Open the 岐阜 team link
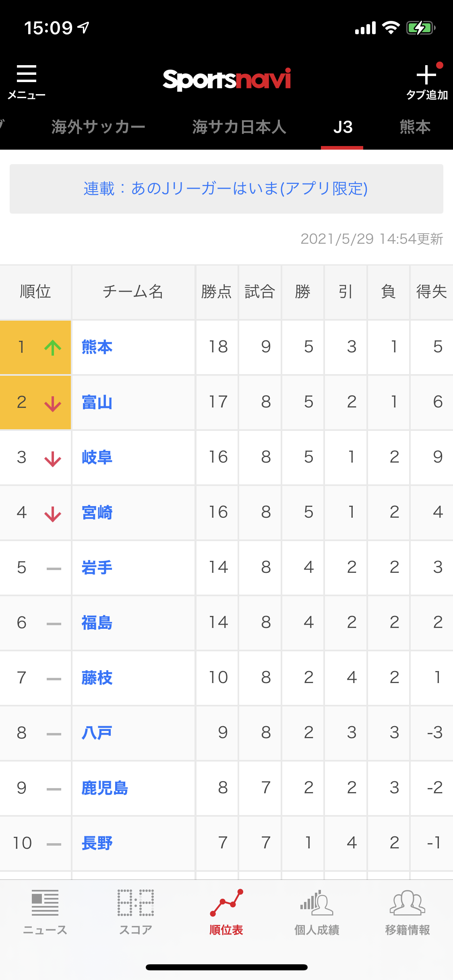This screenshot has height=980, width=453. pos(97,457)
